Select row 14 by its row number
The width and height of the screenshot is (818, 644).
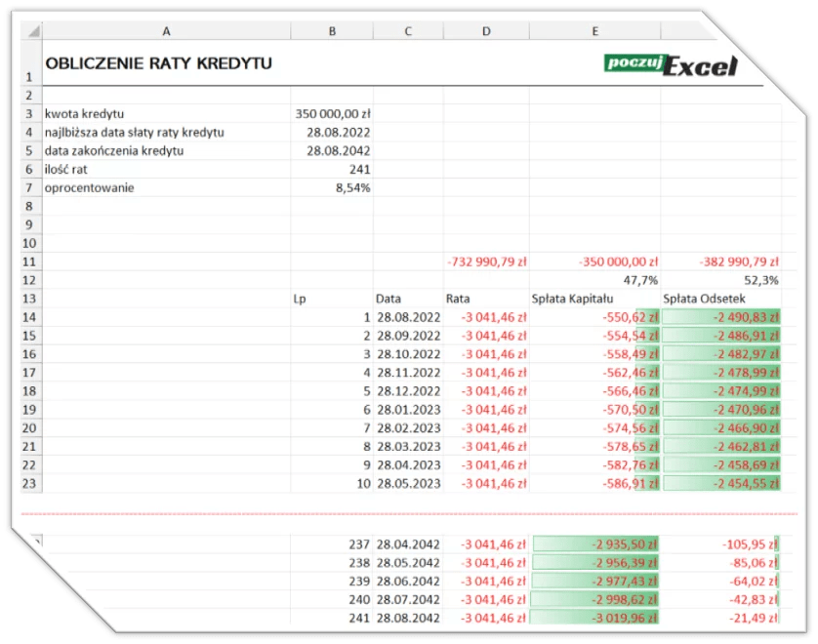tap(27, 316)
